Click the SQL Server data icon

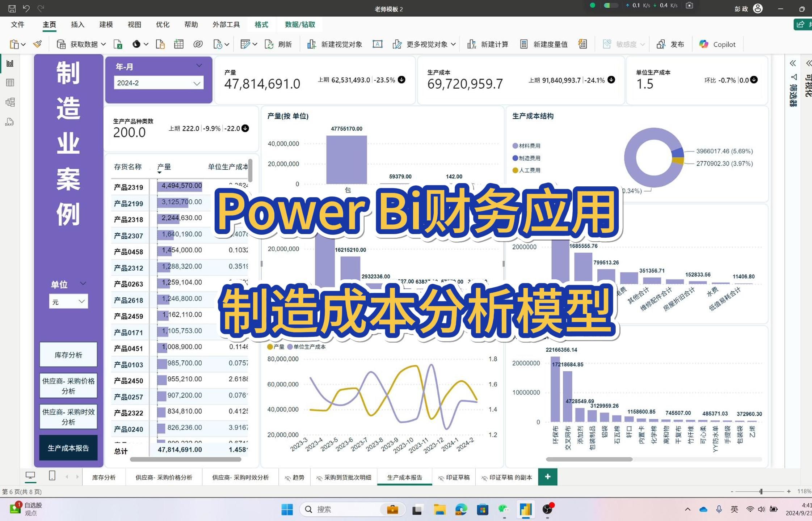(x=160, y=44)
